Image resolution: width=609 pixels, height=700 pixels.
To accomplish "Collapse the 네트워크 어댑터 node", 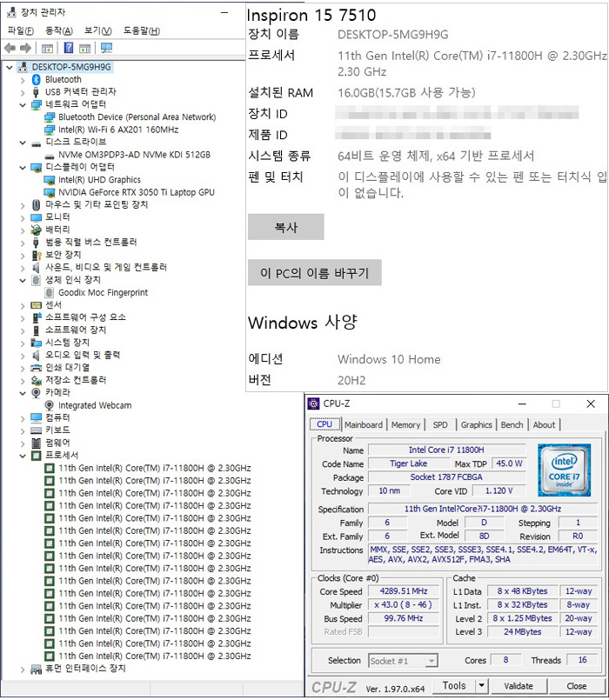I will coord(23,105).
